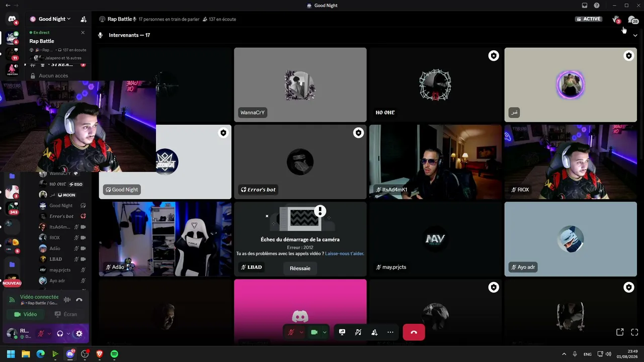
Task: Toggle camera in the call control bar
Action: tap(314, 332)
